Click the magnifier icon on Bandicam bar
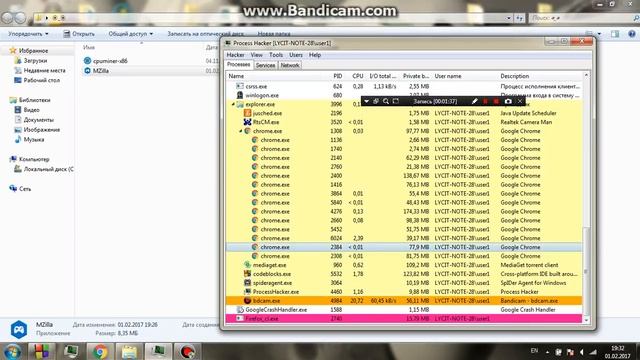Image resolution: width=640 pixels, height=360 pixels. click(x=386, y=101)
